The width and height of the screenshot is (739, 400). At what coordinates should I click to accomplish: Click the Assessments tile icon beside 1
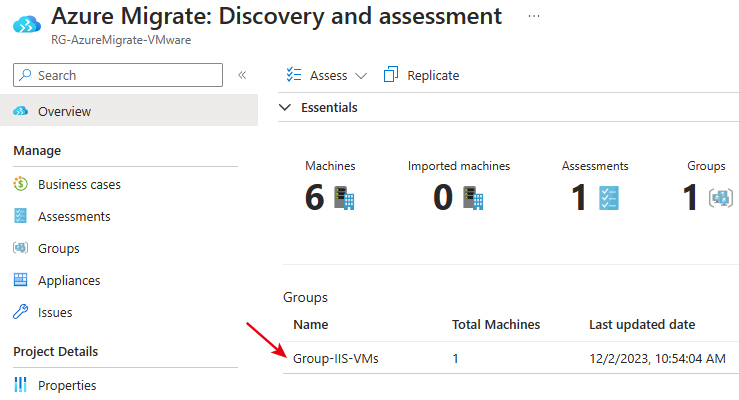pyautogui.click(x=609, y=198)
